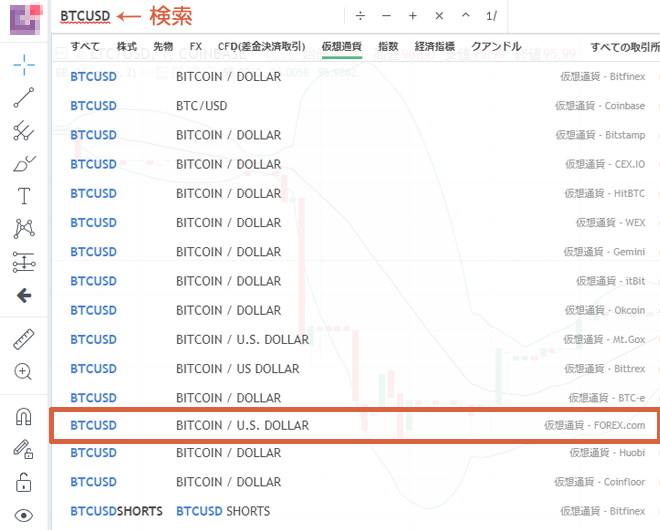Switch to the 仮想通貨 tab
This screenshot has width=660, height=530.
click(342, 47)
